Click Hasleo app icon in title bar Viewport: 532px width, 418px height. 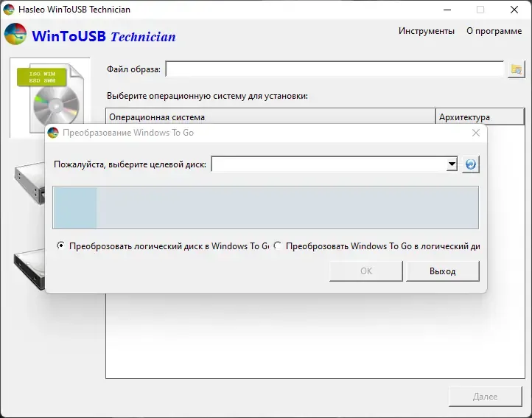(9, 10)
